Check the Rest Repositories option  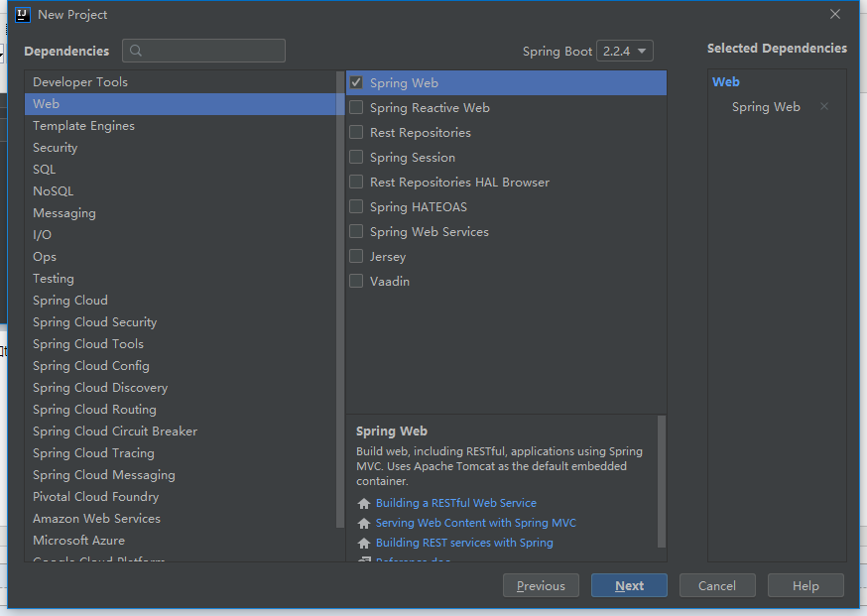pos(356,133)
